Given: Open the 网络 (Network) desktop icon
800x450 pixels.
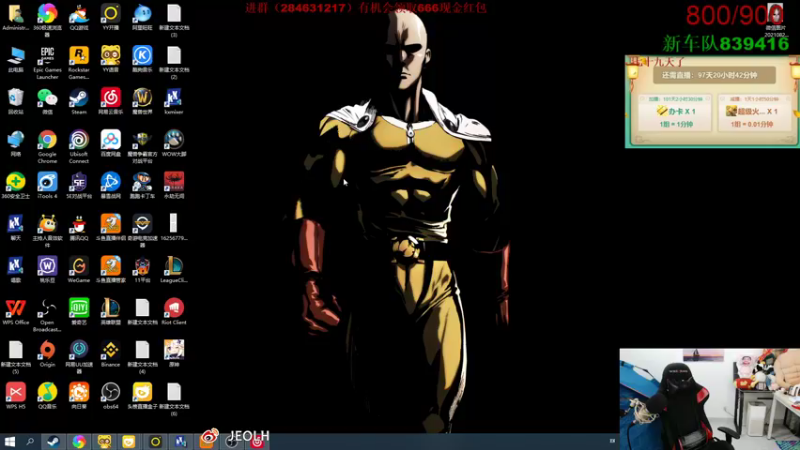Looking at the screenshot, I should (x=15, y=143).
